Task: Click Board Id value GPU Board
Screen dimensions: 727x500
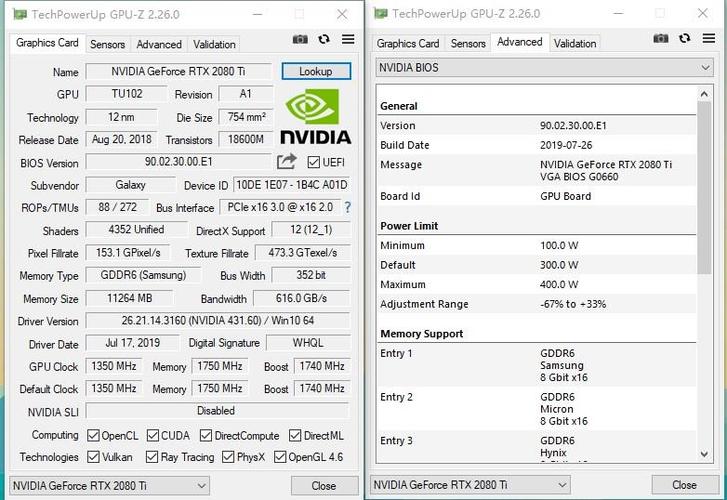Action: click(x=565, y=196)
